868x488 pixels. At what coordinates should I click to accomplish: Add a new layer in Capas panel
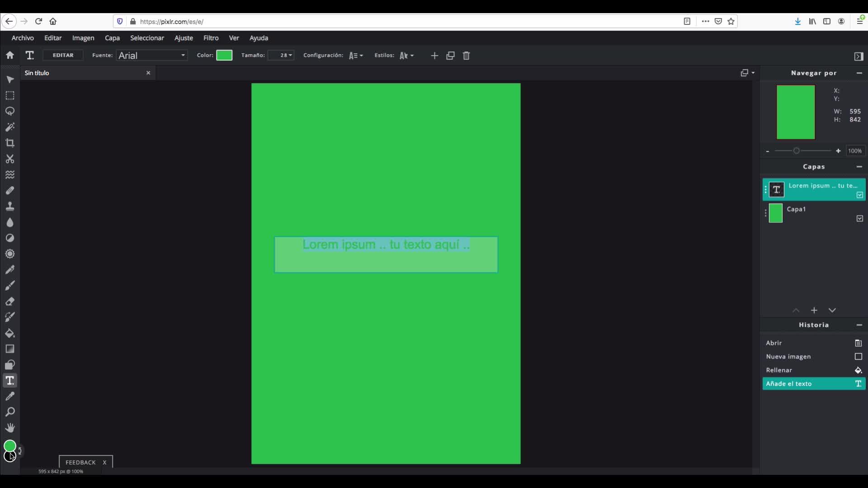814,310
